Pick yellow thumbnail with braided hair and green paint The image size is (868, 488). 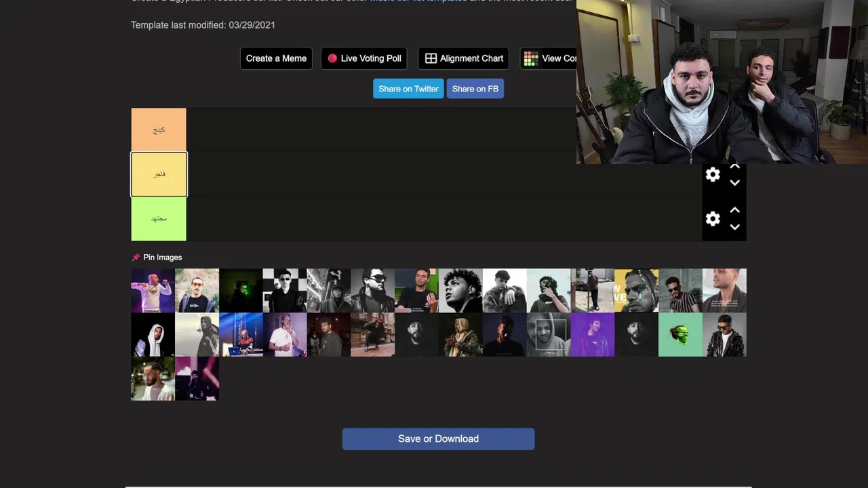click(x=637, y=290)
